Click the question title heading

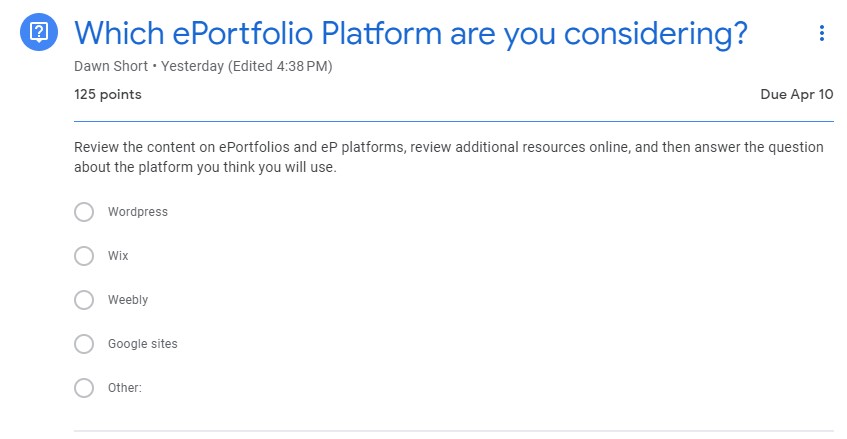(410, 34)
